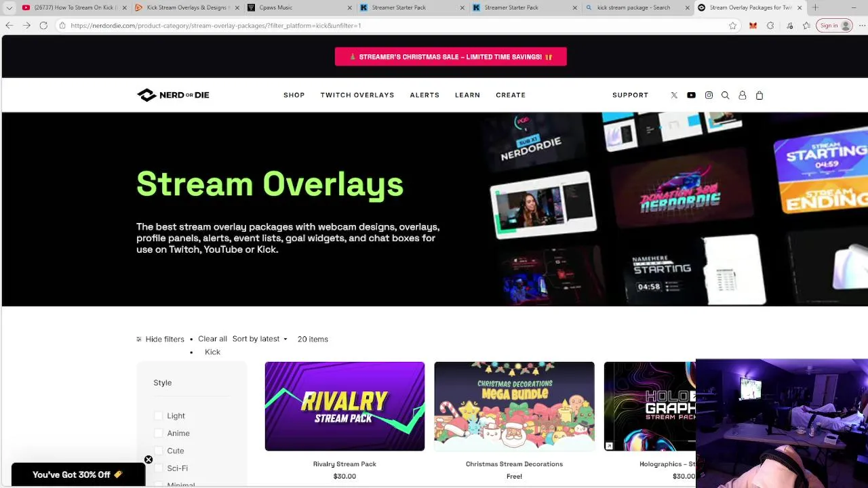
Task: Close the 30% Off popup
Action: pos(149,460)
